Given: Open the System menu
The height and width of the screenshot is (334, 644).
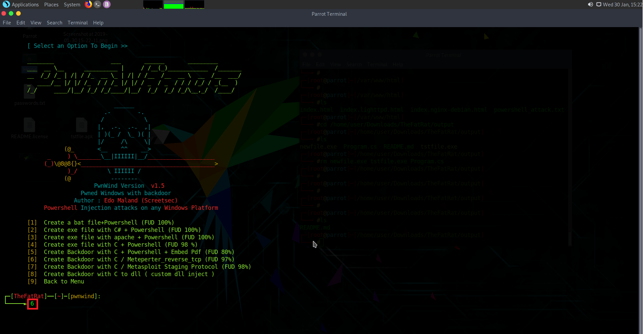Looking at the screenshot, I should (x=72, y=4).
